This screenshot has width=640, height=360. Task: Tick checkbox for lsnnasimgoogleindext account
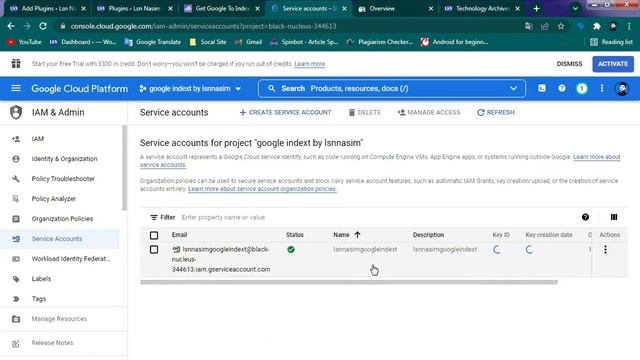154,249
